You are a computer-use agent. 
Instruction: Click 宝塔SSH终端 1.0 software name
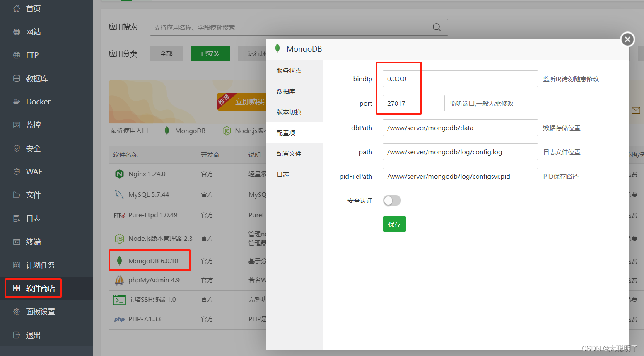point(152,300)
